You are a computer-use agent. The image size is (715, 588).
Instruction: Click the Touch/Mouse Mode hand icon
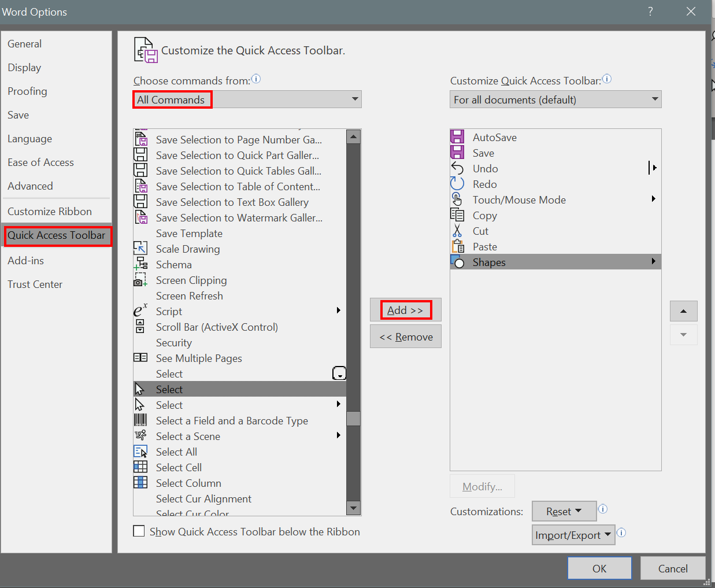pos(457,200)
